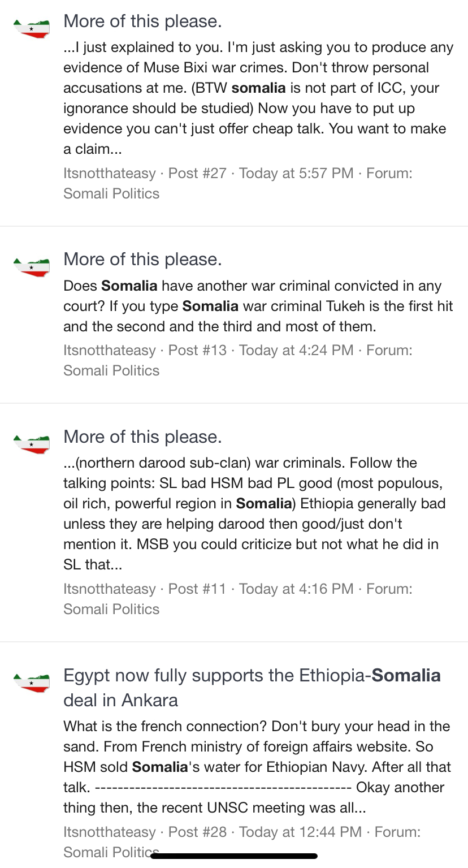This screenshot has height=868, width=468.
Task: Open avatar beside Egypt Ethiopia-Somalia thread
Action: click(32, 681)
